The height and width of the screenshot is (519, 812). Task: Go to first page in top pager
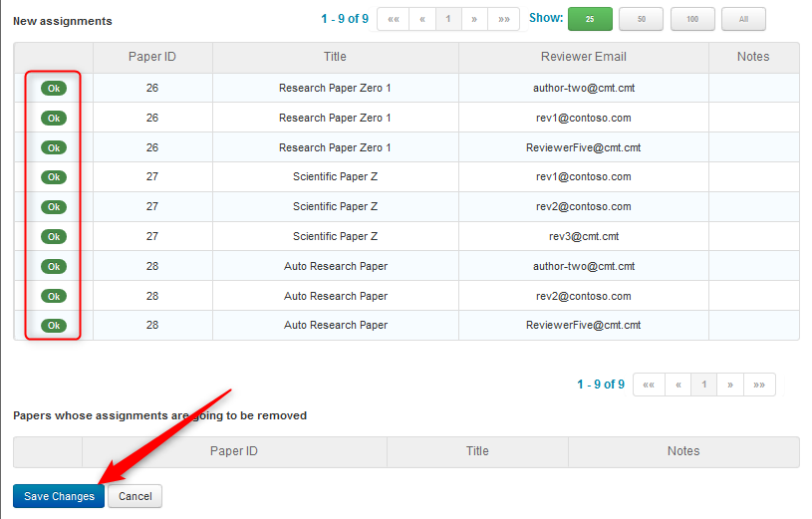tap(394, 19)
